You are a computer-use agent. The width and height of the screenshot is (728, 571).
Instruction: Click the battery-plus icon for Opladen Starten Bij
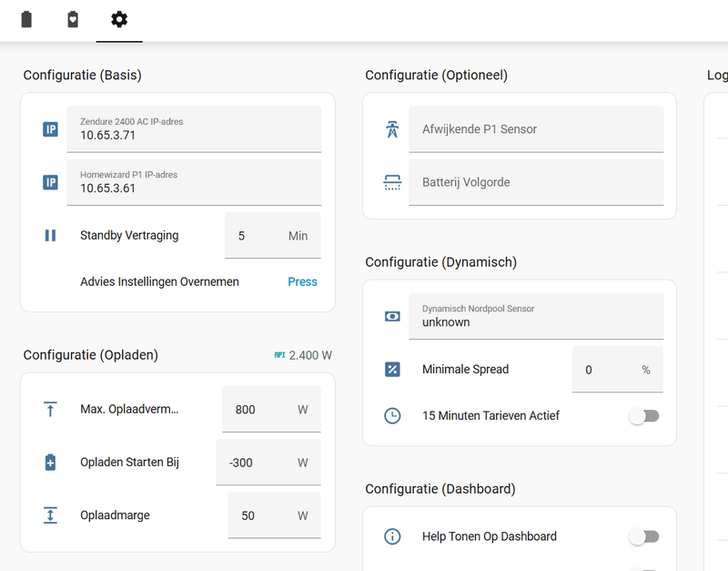50,463
